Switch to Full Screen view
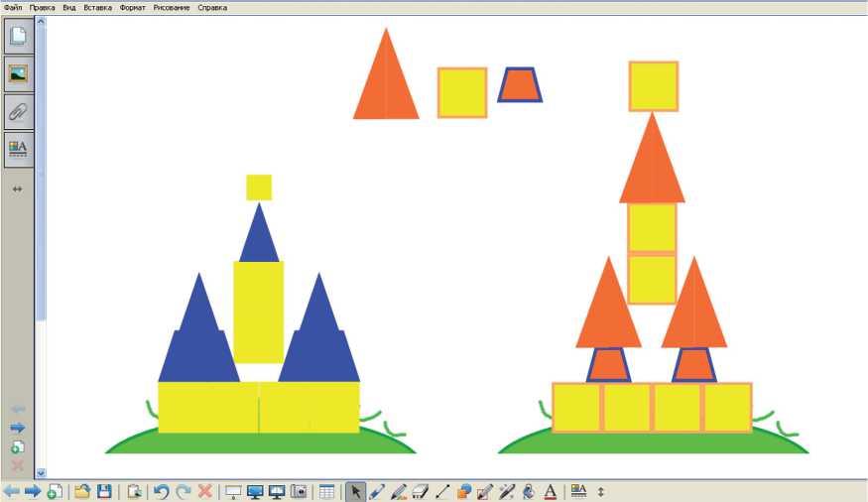 point(255,491)
